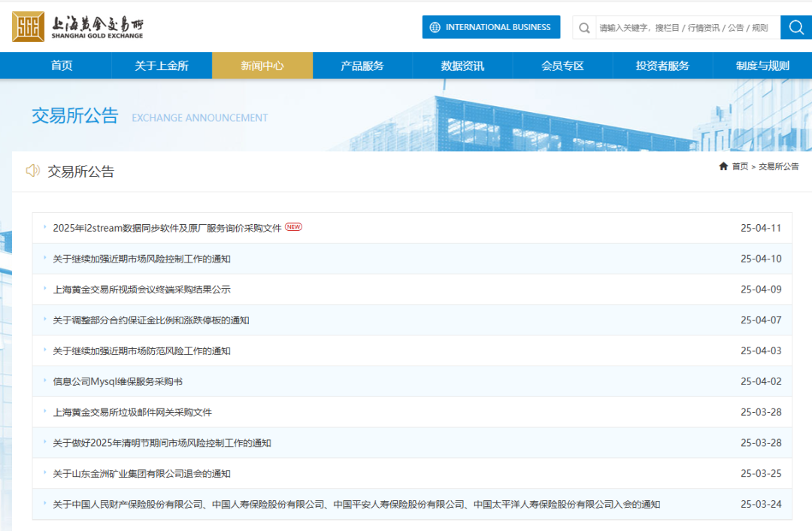Open the 制度与规则 menu
The width and height of the screenshot is (812, 531).
(762, 65)
